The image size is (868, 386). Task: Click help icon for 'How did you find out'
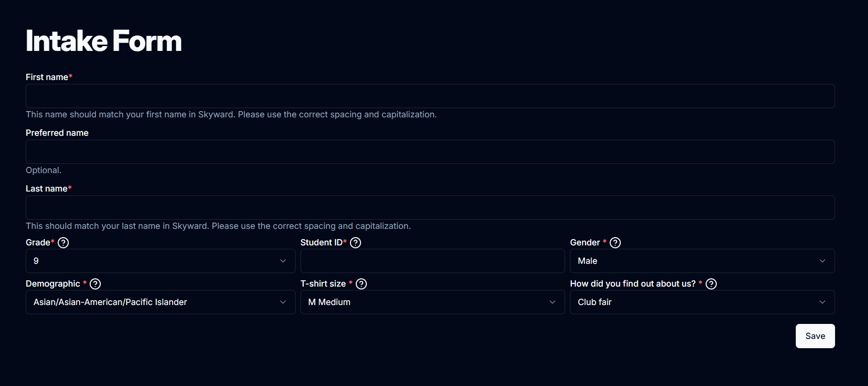click(x=711, y=284)
